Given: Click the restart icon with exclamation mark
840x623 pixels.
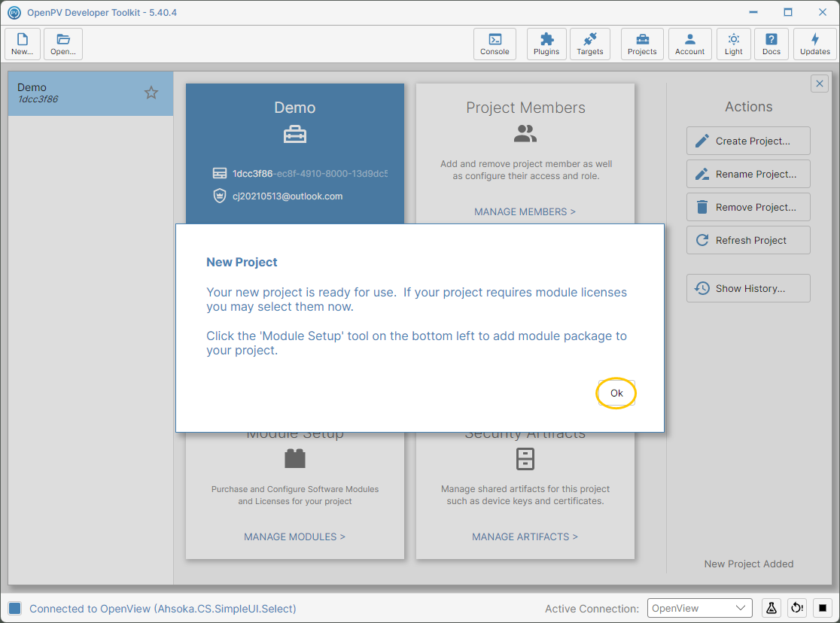Looking at the screenshot, I should [x=797, y=608].
